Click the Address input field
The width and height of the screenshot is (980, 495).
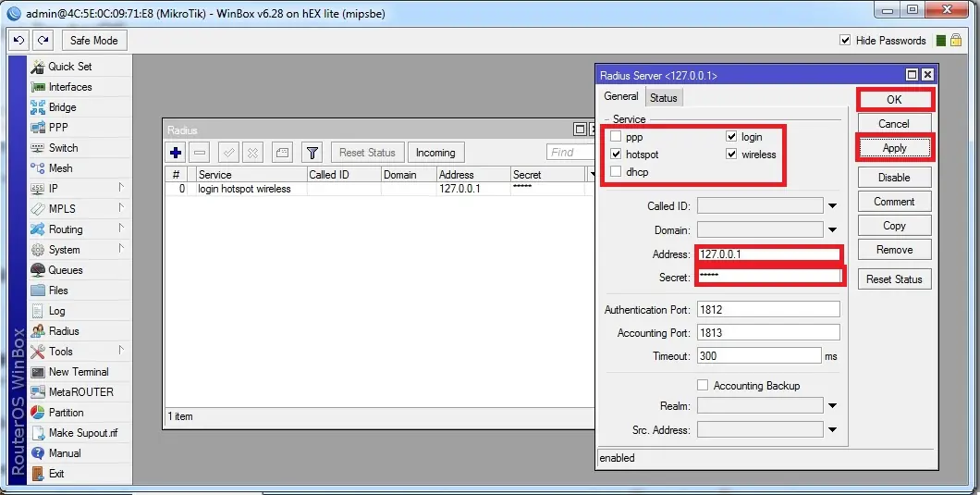769,254
